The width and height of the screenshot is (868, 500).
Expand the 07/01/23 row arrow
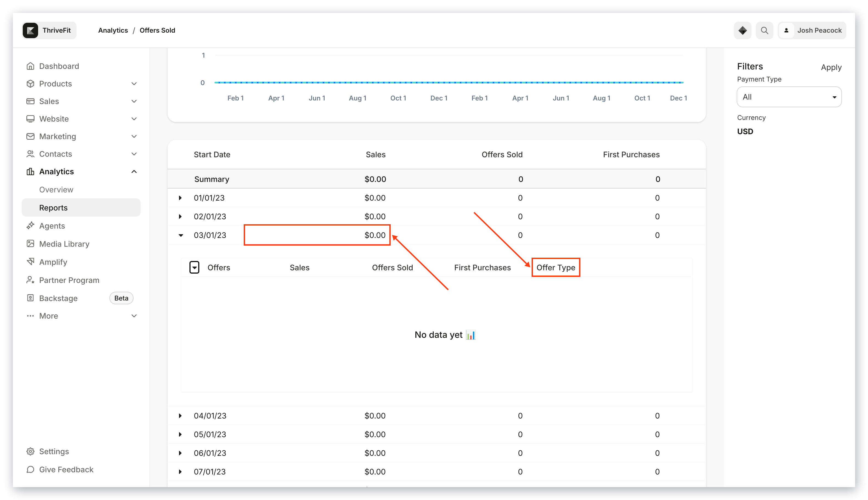point(180,471)
